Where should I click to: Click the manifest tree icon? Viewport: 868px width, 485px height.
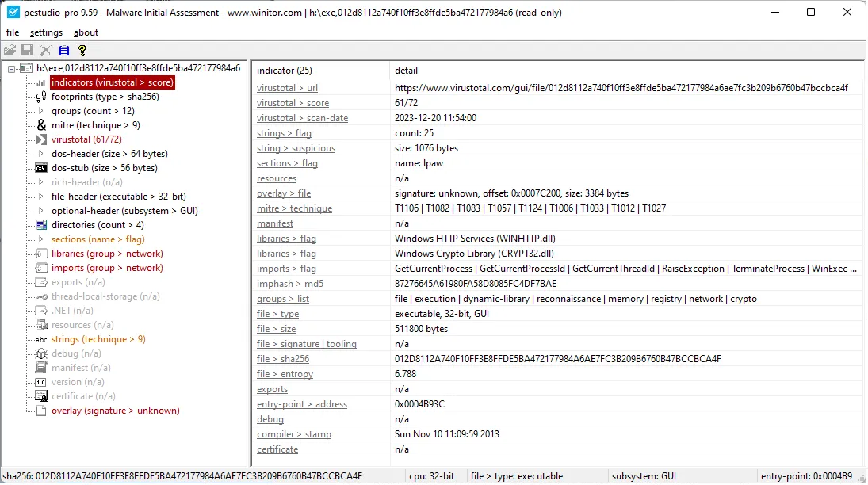(x=41, y=368)
